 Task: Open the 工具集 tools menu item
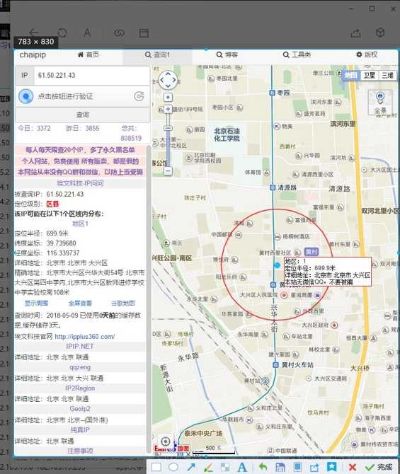[297, 55]
